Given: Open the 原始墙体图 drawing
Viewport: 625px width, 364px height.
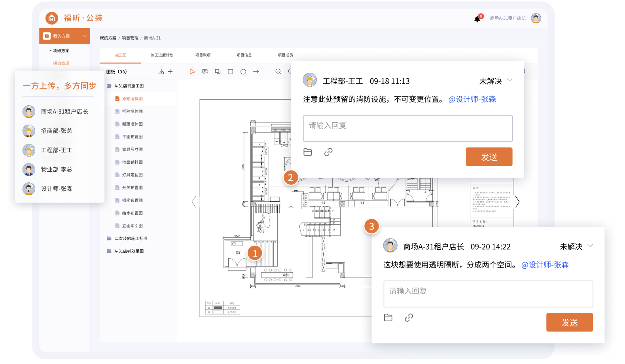Looking at the screenshot, I should pos(133,99).
